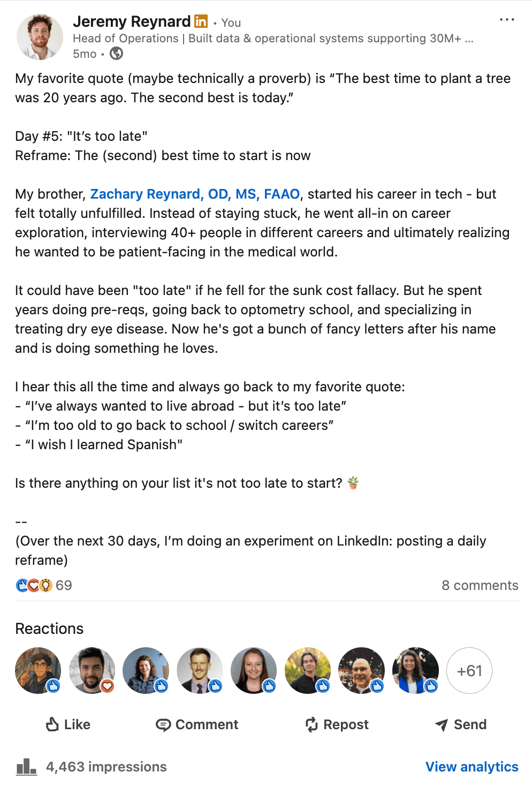Click the Send paper plane icon
This screenshot has height=787, width=532.
tap(442, 725)
